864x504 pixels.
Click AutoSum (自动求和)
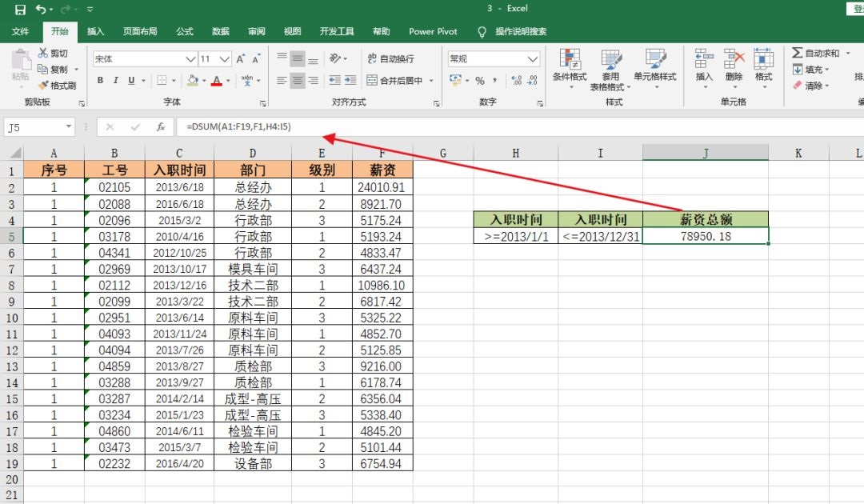[816, 54]
